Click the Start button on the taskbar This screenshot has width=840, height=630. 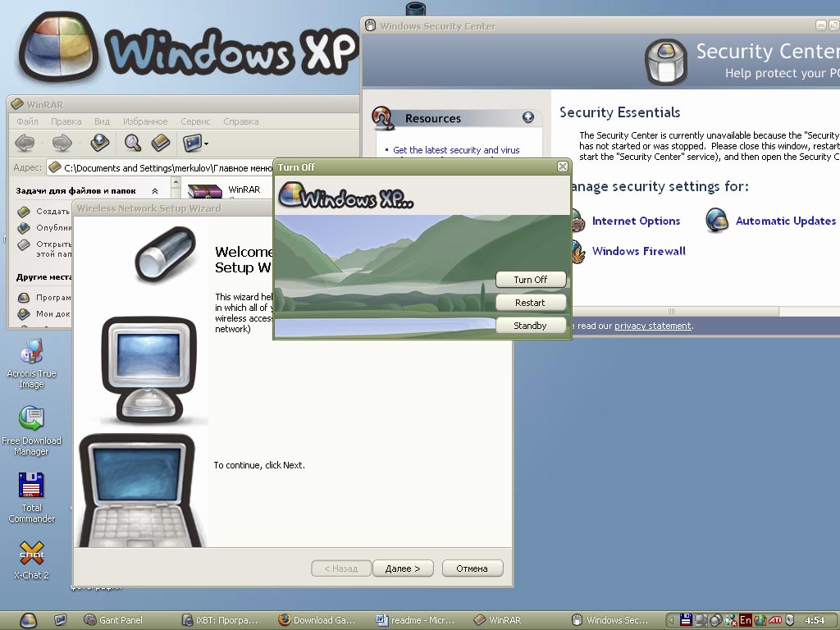tap(29, 620)
